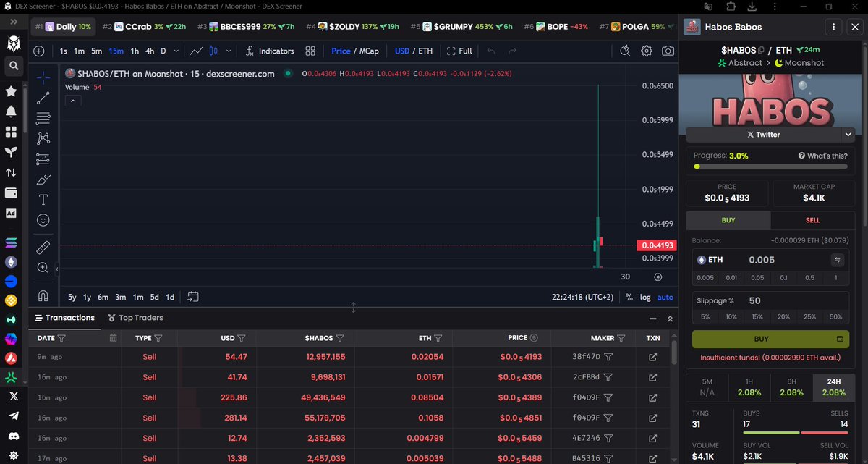Screen dimensions: 868x464
Task: Open the Alerts bell in sidebar
Action: point(11,111)
